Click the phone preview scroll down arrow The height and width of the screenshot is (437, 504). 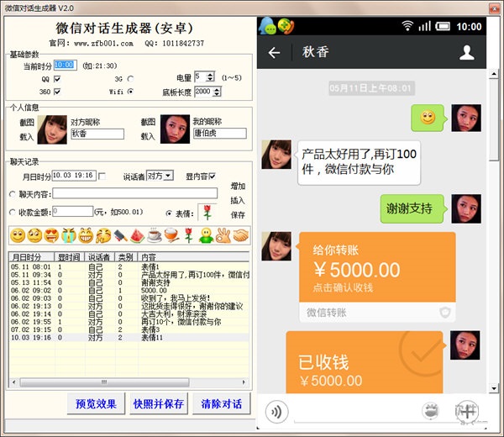(x=494, y=388)
